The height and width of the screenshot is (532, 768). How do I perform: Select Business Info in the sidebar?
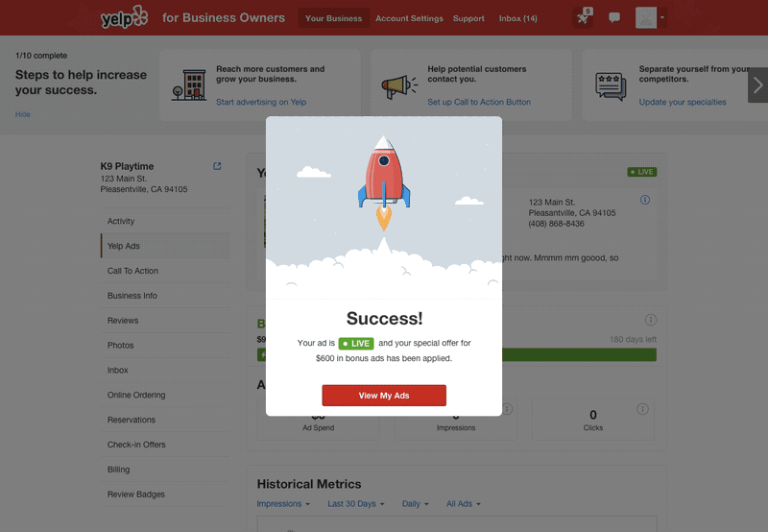pos(165,296)
